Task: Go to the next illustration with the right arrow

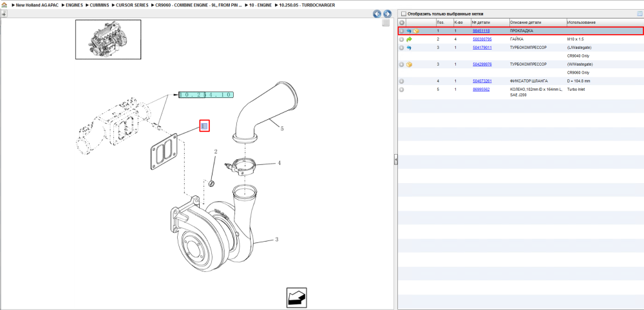Action: (386, 14)
